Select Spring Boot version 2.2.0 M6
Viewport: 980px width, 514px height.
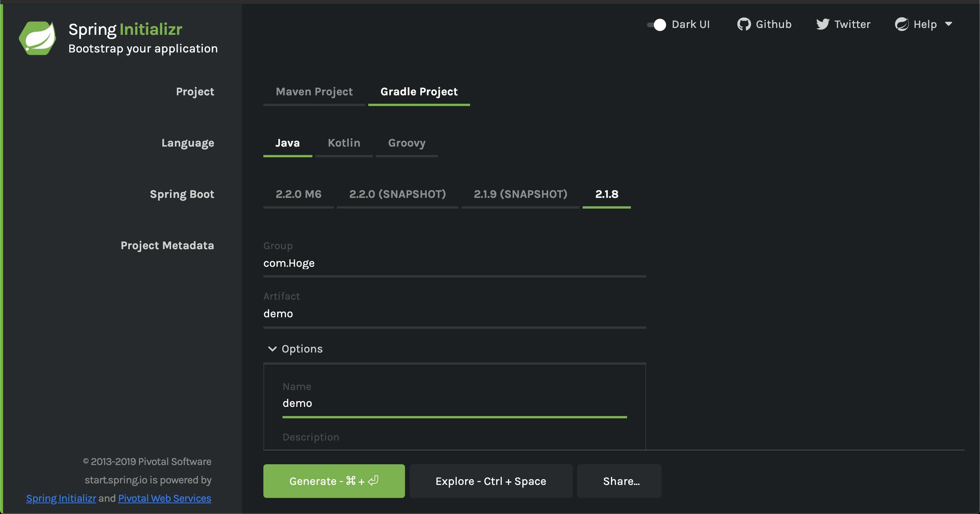[298, 194]
